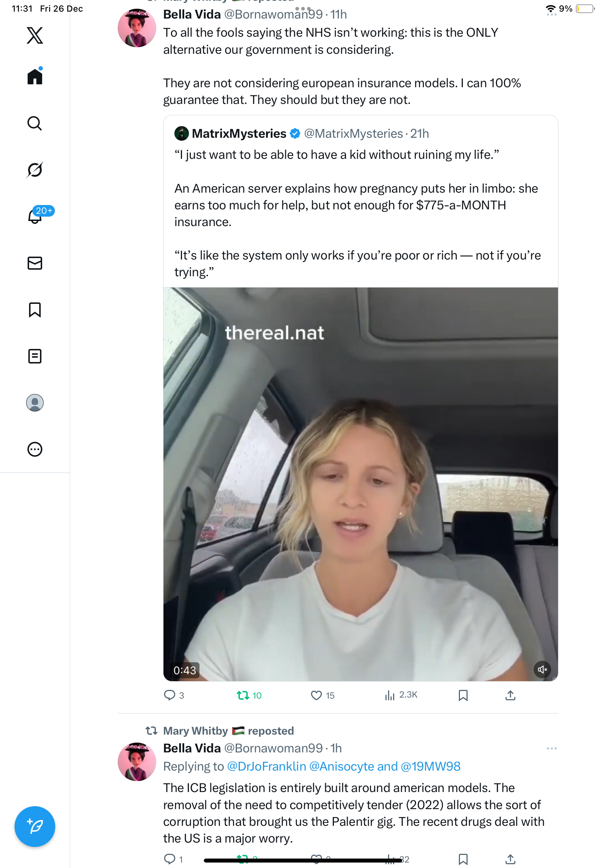Play the thereal.nat video
This screenshot has height=868, width=606.
pos(360,484)
